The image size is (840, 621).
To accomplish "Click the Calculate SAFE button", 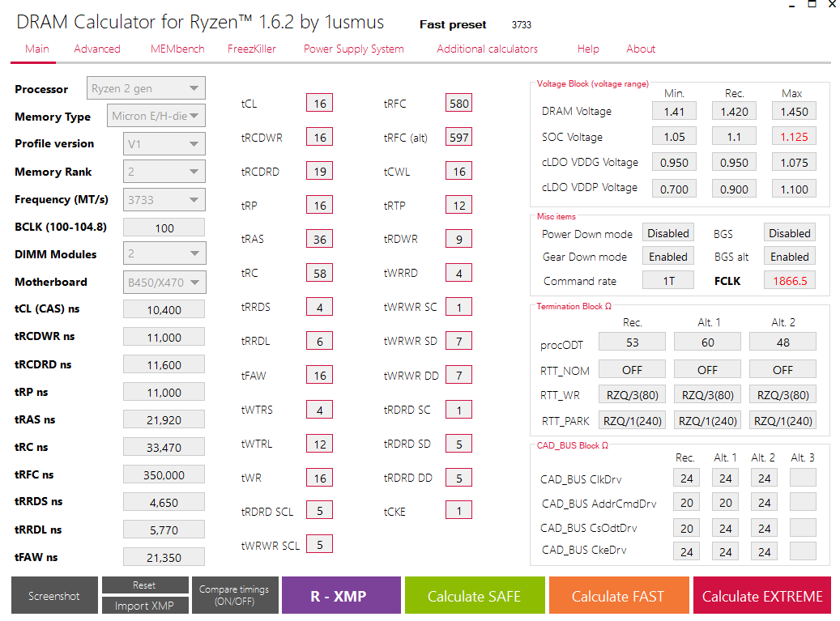I will (x=475, y=595).
